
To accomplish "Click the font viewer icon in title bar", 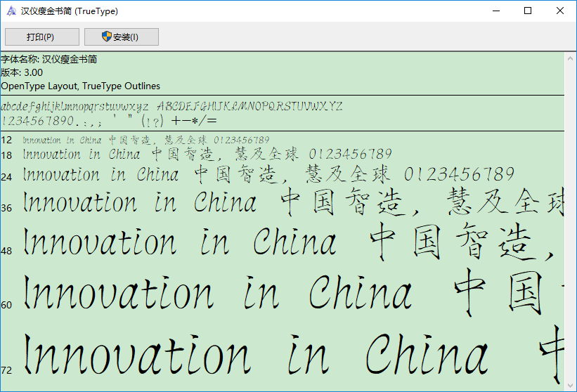I will coord(11,11).
